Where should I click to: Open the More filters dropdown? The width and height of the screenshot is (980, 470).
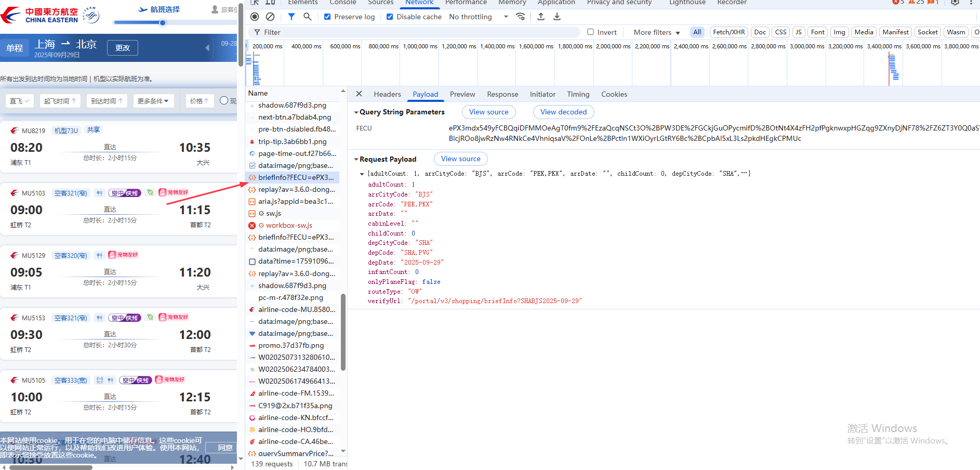tap(657, 32)
